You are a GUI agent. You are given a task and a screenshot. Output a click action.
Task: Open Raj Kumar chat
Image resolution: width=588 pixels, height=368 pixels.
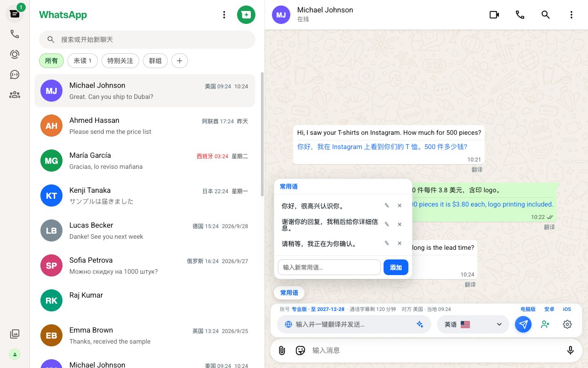145,300
